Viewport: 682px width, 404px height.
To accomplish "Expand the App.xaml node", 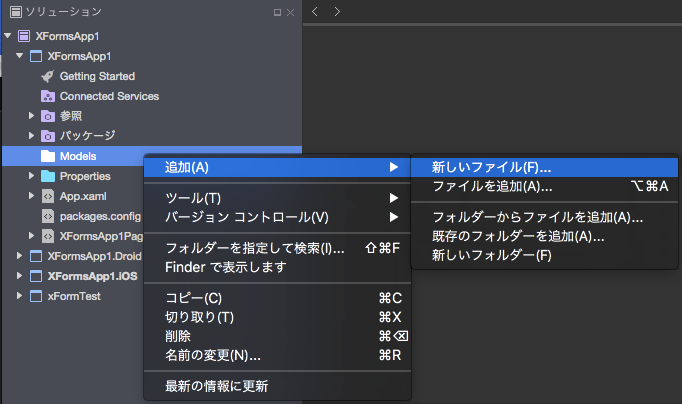I will (31, 196).
